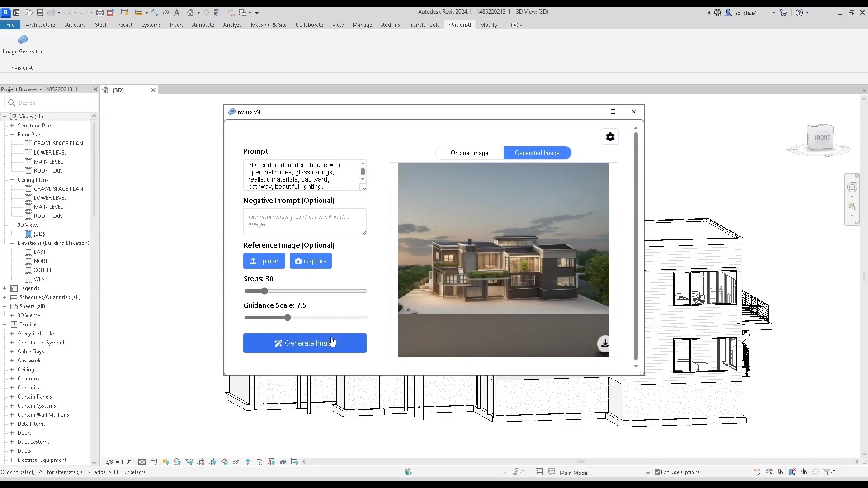868x488 pixels.
Task: Click the Capture reference image button
Action: 311,261
